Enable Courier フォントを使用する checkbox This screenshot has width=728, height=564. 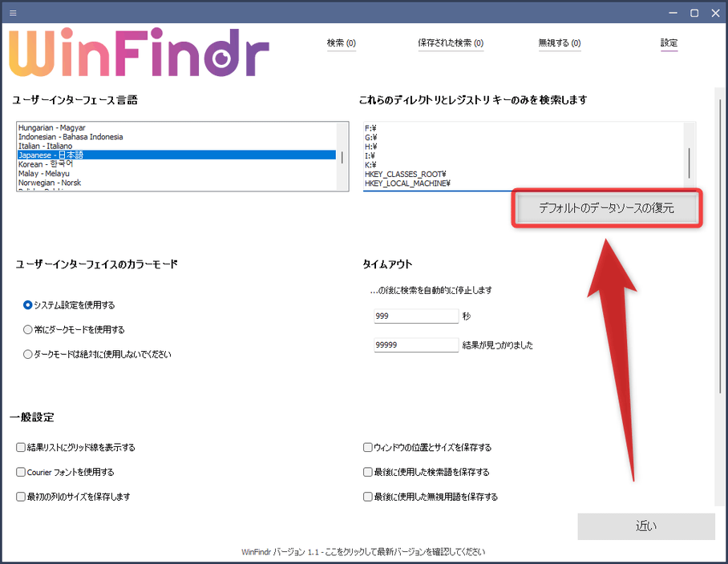pyautogui.click(x=65, y=472)
